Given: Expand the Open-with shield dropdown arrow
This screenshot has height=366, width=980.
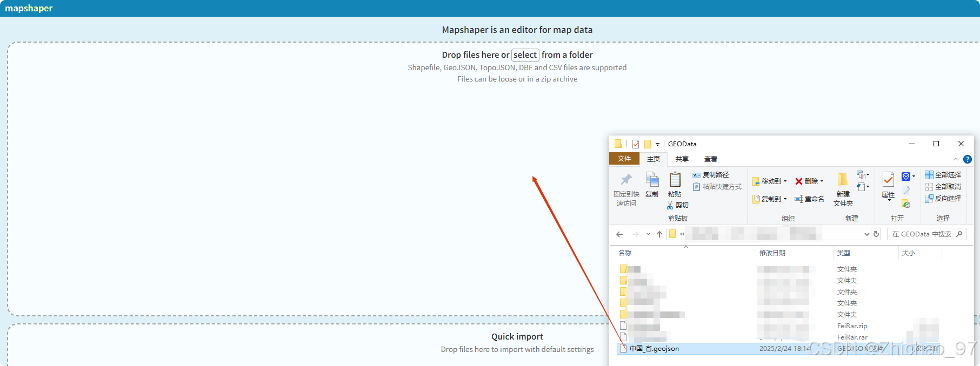Looking at the screenshot, I should point(914,177).
